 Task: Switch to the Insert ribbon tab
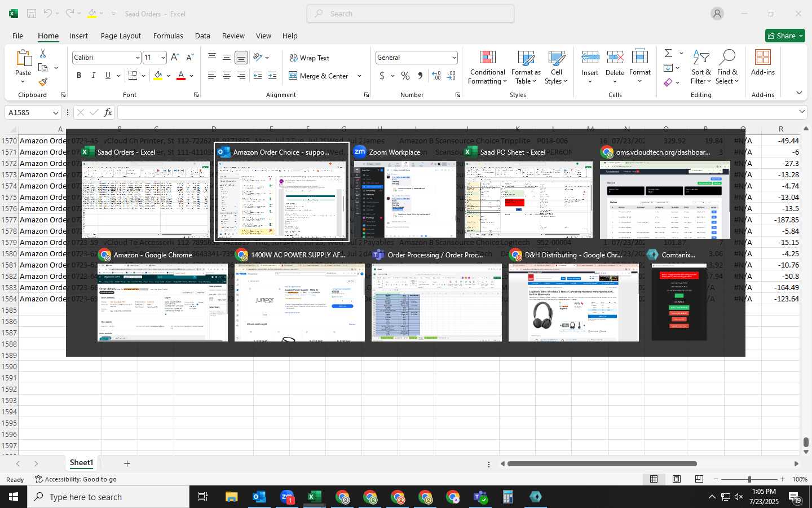tap(79, 36)
